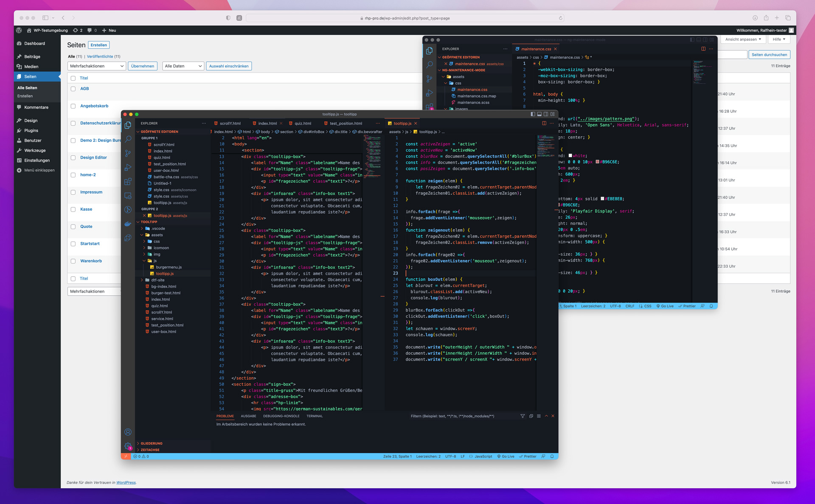The width and height of the screenshot is (815, 504).
Task: Split the tooltipp.js editor to the right
Action: click(x=544, y=123)
